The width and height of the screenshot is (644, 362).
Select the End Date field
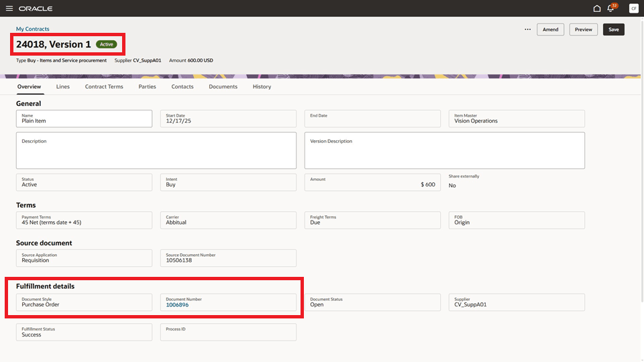coord(372,119)
